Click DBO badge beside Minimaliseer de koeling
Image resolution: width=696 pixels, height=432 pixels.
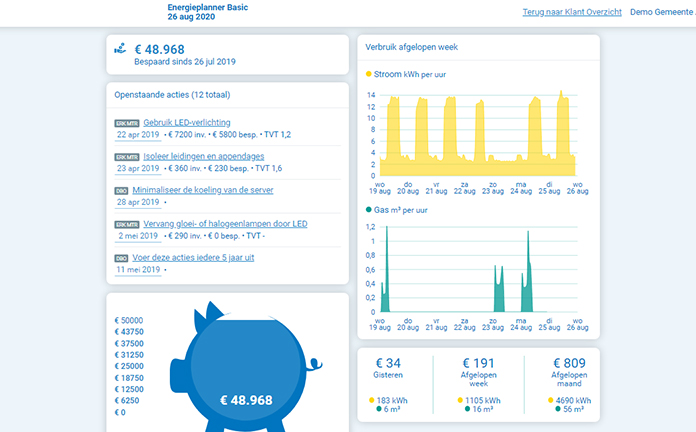(x=121, y=190)
